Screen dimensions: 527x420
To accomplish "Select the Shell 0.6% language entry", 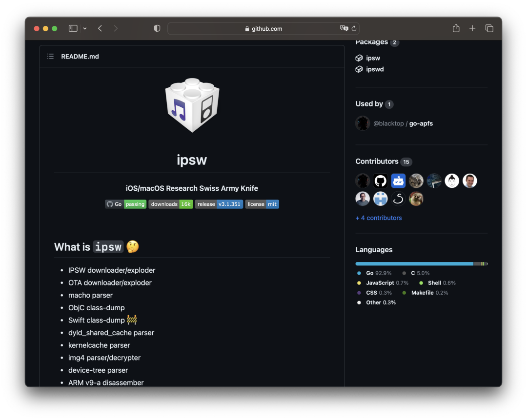I will click(x=437, y=283).
